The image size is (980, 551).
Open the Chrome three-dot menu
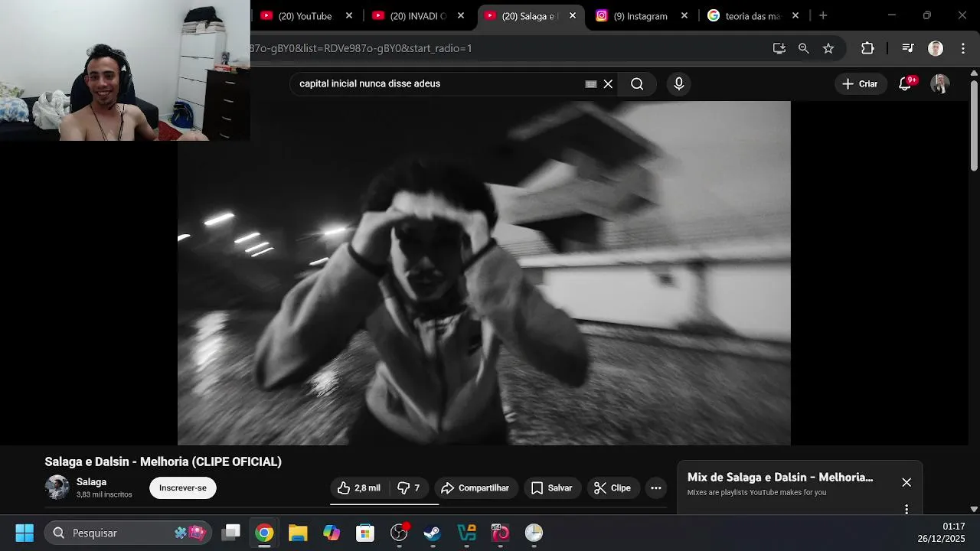click(963, 48)
